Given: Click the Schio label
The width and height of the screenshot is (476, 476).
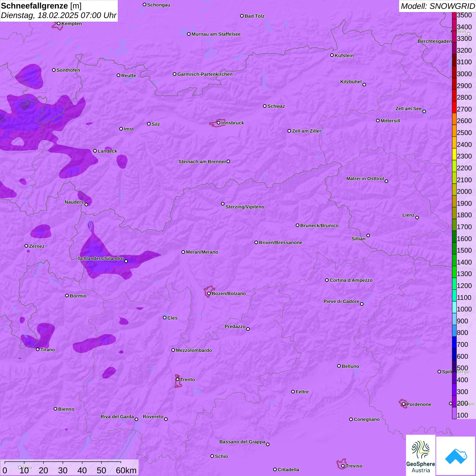Looking at the screenshot, I should [x=221, y=456].
